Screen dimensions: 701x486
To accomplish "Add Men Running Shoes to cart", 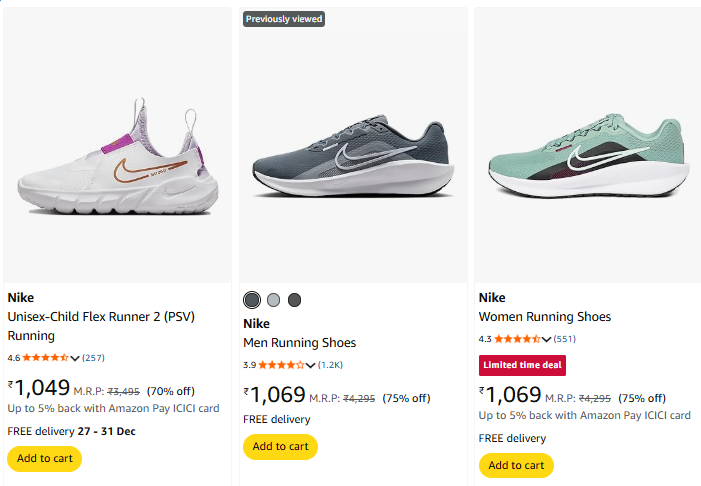I will coord(280,446).
